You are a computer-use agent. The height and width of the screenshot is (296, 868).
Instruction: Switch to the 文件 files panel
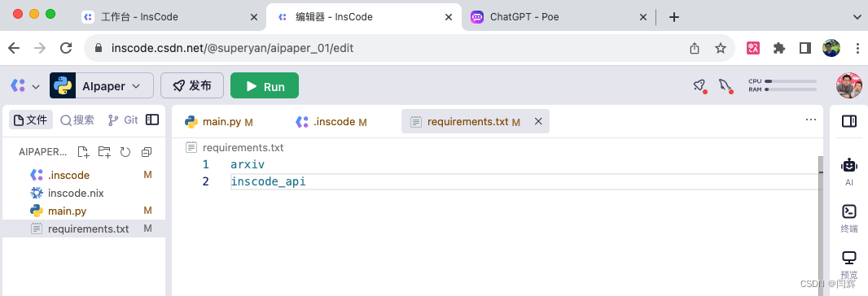pyautogui.click(x=30, y=120)
